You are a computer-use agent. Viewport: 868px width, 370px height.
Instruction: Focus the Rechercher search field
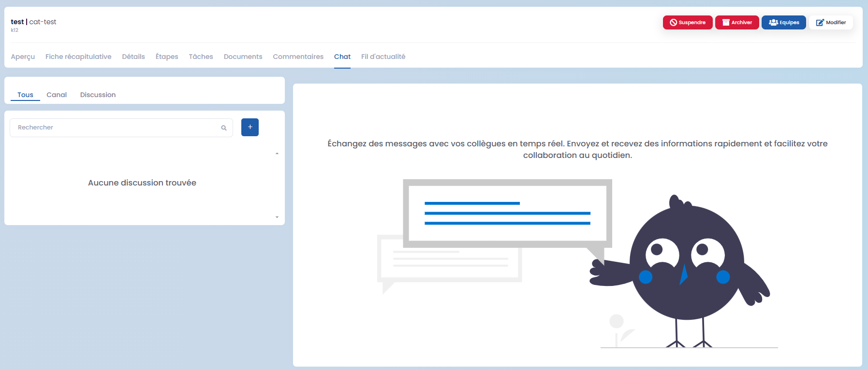tap(116, 128)
